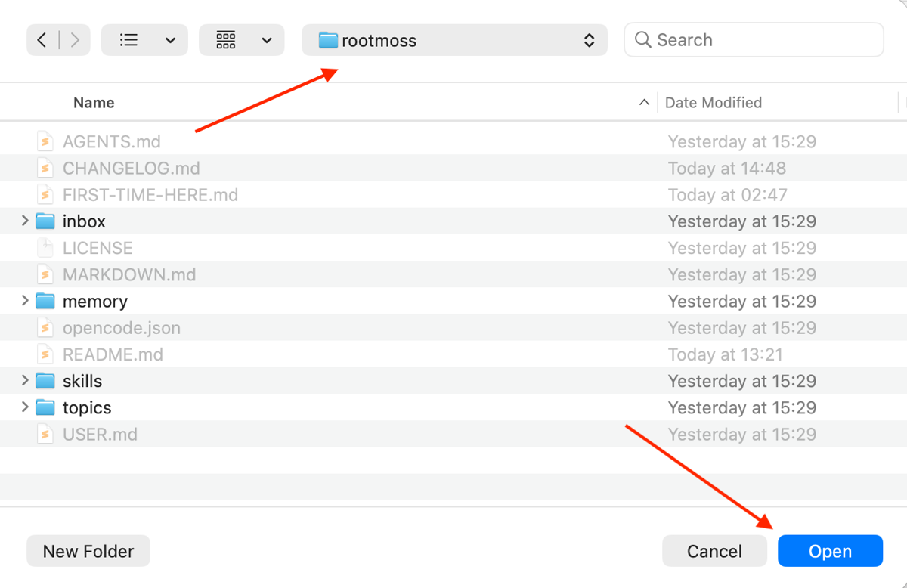This screenshot has height=588, width=907.
Task: Go back with the left chevron button
Action: tap(42, 40)
